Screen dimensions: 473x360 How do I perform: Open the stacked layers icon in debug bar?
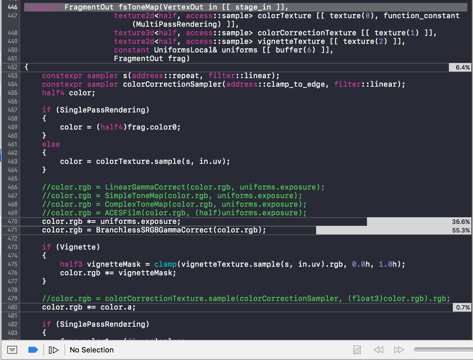click(x=357, y=350)
